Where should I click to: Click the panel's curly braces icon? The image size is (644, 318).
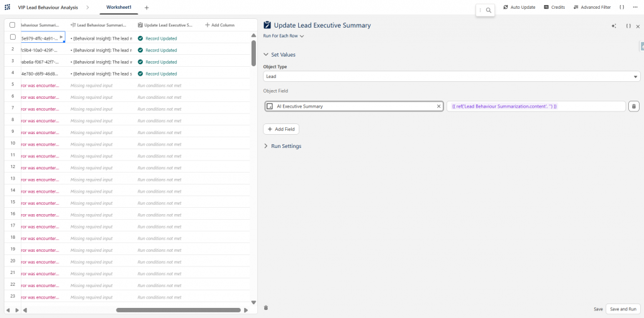[628, 26]
